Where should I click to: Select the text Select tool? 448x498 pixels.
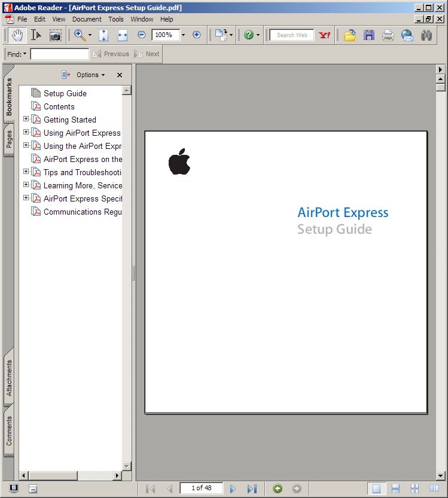point(36,35)
